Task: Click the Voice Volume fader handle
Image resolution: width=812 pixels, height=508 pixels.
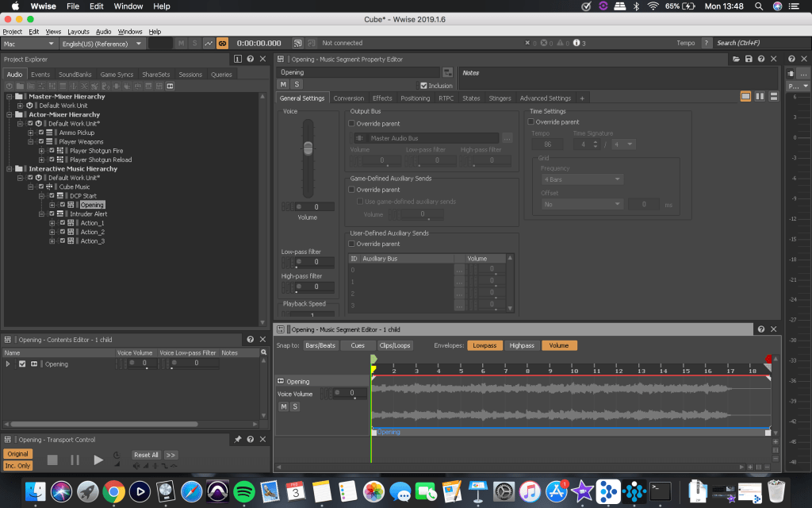Action: pyautogui.click(x=308, y=148)
